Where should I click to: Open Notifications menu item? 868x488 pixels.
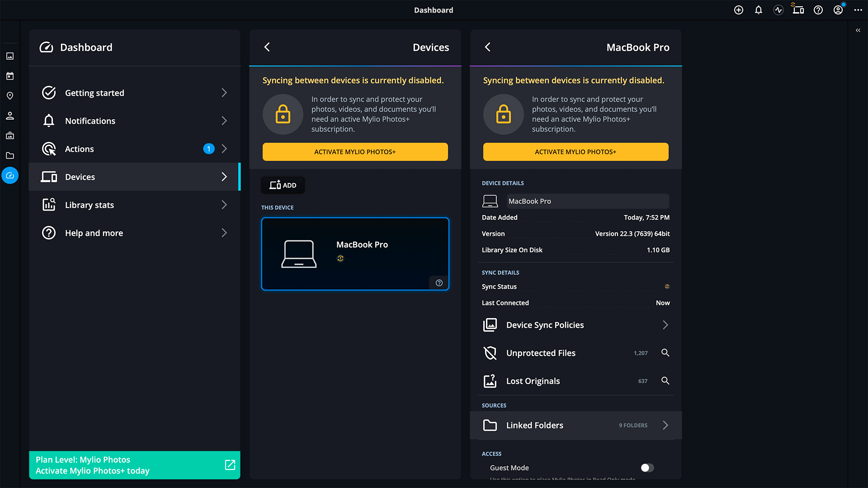coord(134,121)
